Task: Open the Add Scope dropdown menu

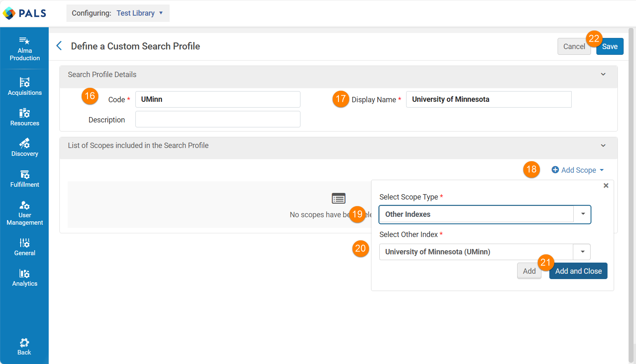Action: (578, 170)
